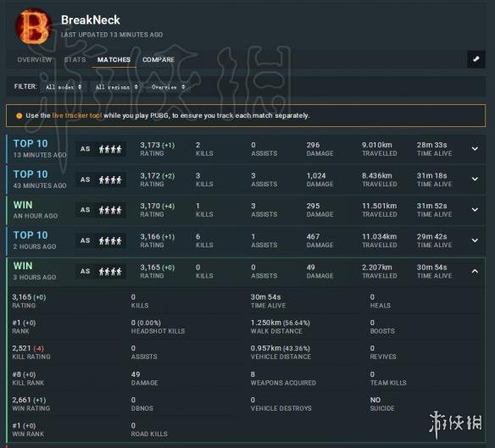Click squad icon on 3 hours ago win
Screen dimensions: 495x448
tap(110, 271)
